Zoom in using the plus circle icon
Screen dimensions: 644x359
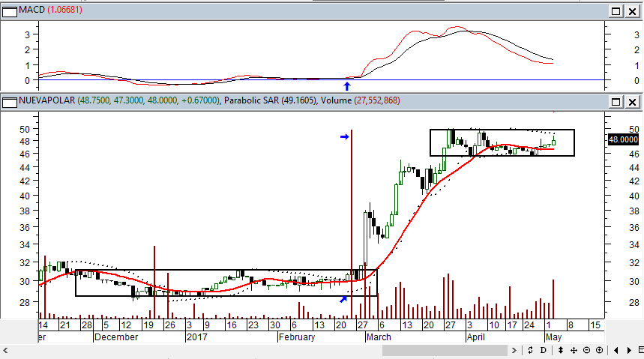coord(599,350)
